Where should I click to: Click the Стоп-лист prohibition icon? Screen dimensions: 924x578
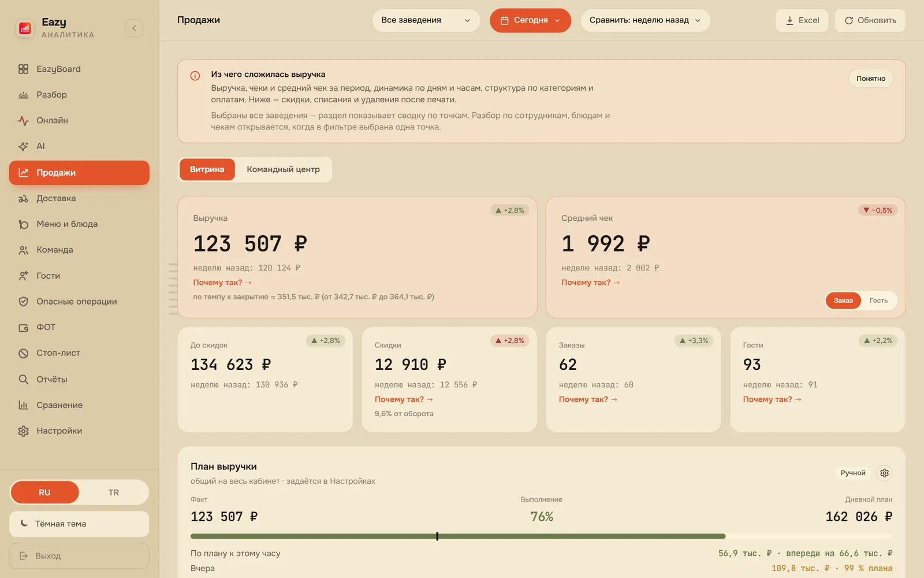tap(23, 353)
